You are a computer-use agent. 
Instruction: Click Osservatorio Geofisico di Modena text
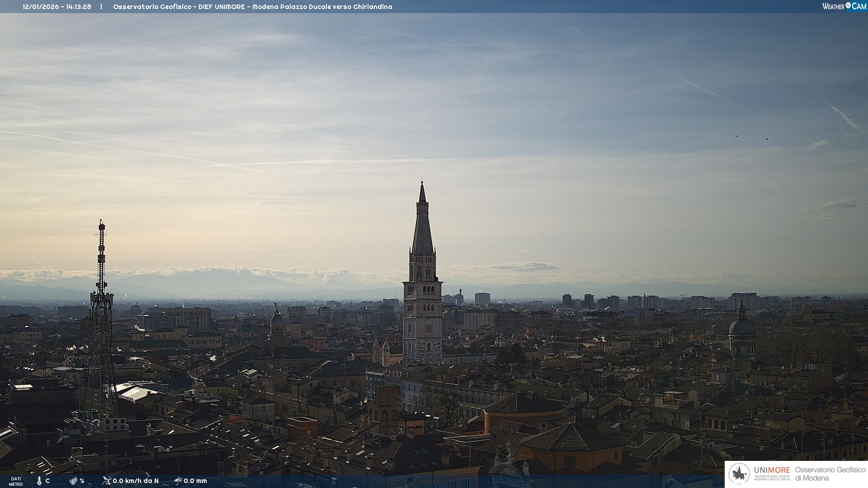(830, 474)
